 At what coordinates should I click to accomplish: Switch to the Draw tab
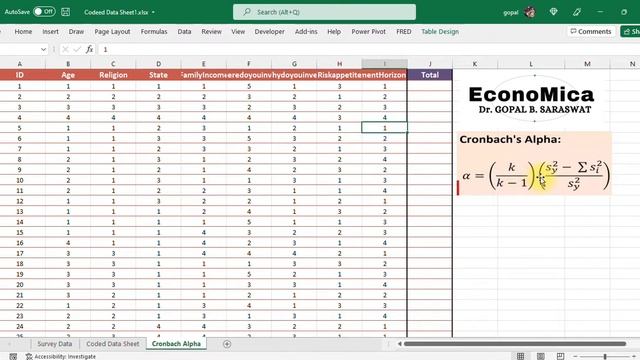click(76, 31)
